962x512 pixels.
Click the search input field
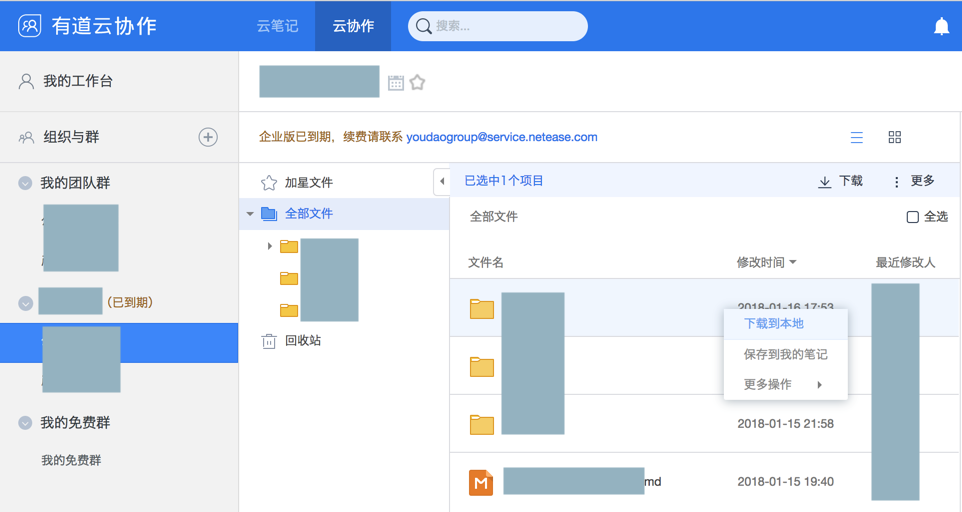(x=506, y=26)
